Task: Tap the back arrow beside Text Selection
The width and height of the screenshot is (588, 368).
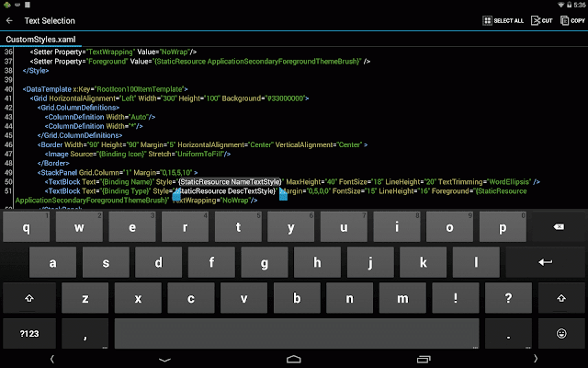Action: tap(9, 20)
